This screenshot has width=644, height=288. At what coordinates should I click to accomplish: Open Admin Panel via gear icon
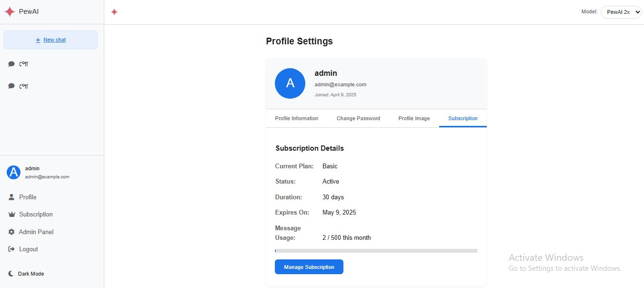pos(11,232)
